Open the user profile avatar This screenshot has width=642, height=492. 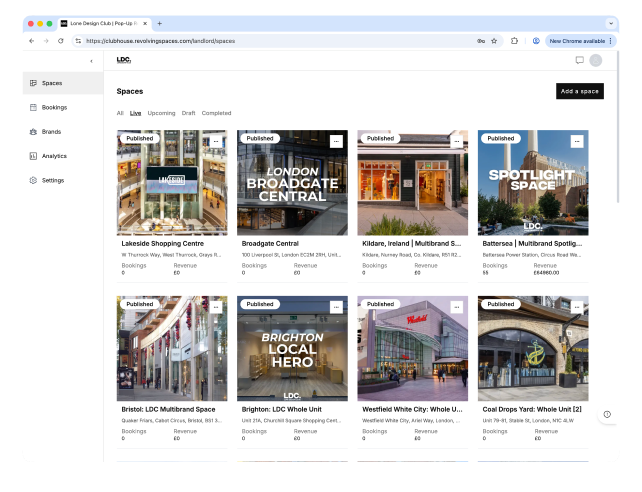[596, 61]
